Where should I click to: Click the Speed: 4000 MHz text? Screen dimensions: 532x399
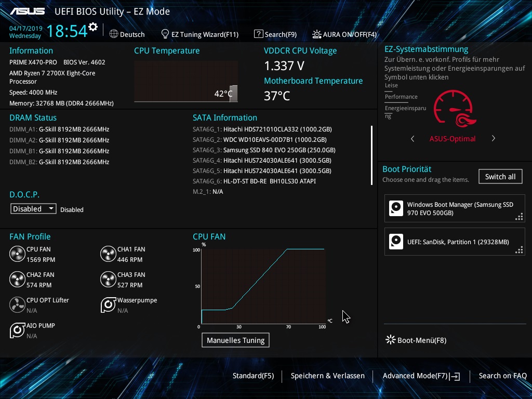pyautogui.click(x=33, y=92)
